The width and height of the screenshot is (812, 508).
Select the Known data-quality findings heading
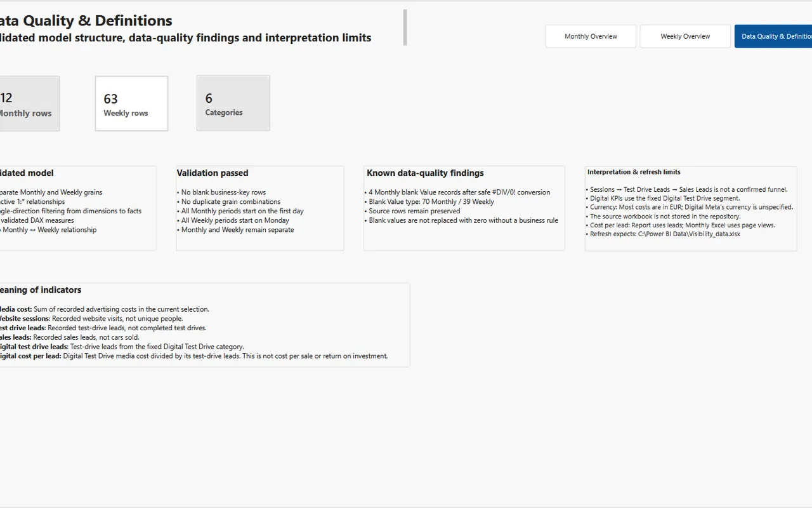pos(425,173)
